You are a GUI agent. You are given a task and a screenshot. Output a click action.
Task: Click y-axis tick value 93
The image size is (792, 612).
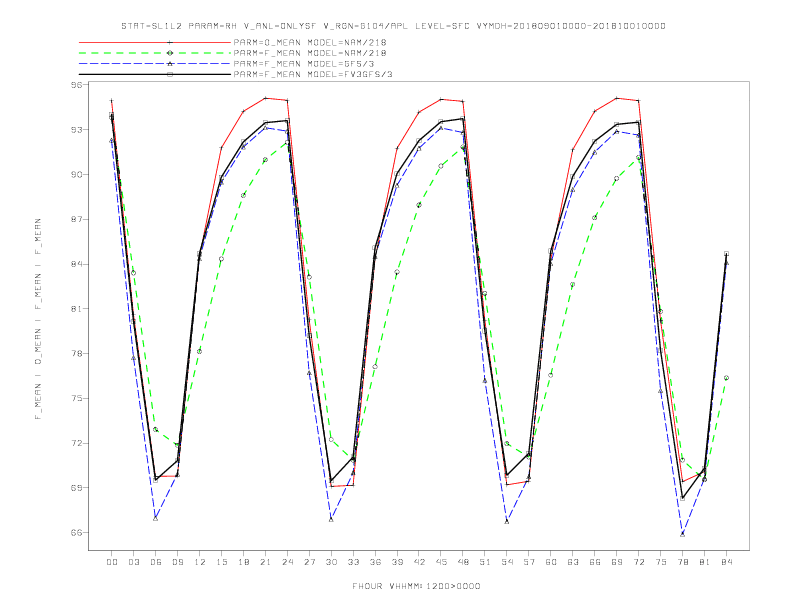(x=76, y=130)
